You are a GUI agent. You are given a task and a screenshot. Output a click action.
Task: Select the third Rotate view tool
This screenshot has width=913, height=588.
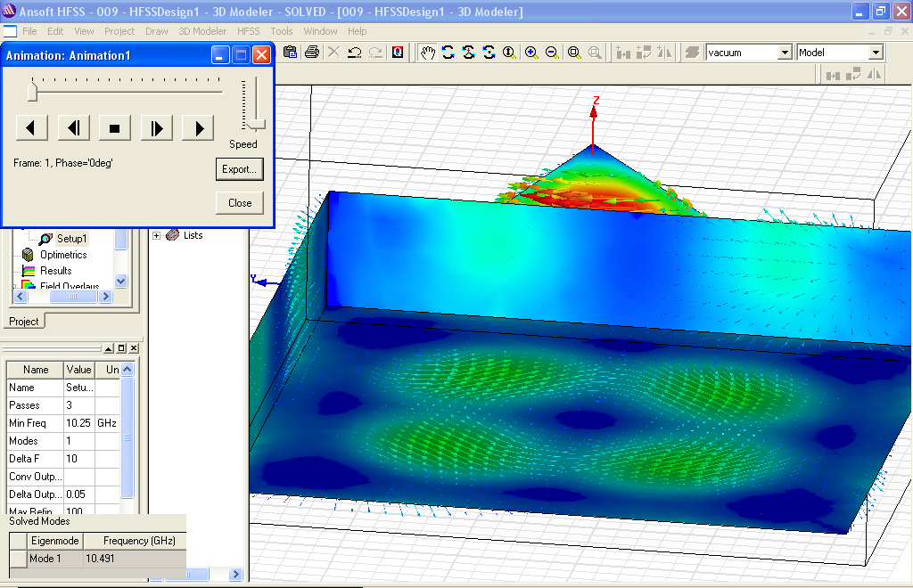tap(489, 53)
